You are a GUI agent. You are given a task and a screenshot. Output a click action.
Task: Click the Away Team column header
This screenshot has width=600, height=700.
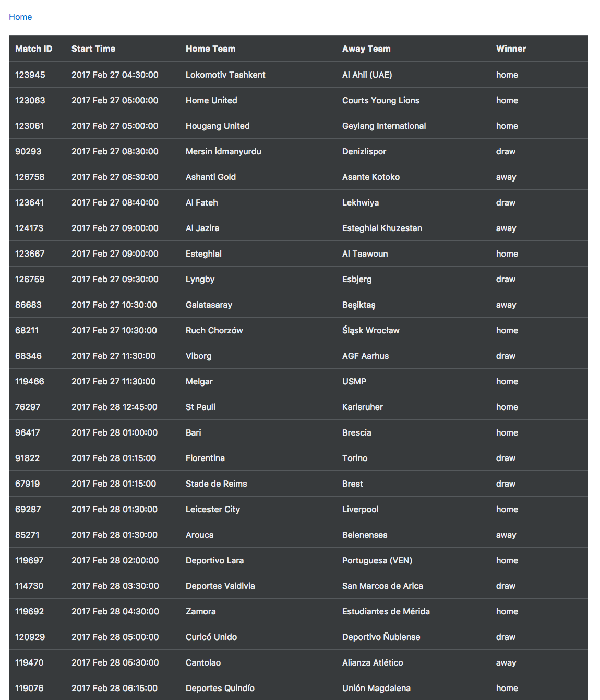click(x=366, y=49)
